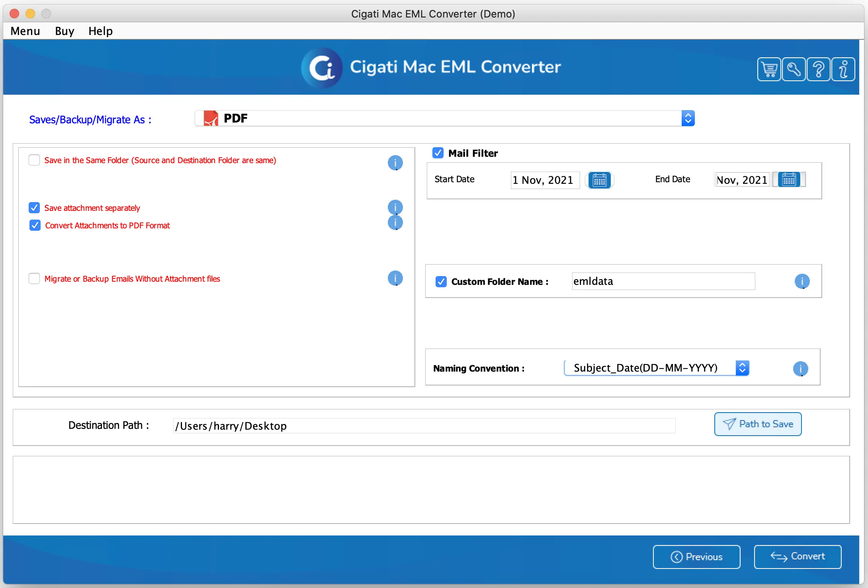
Task: Open the Buy menu item
Action: pos(63,31)
